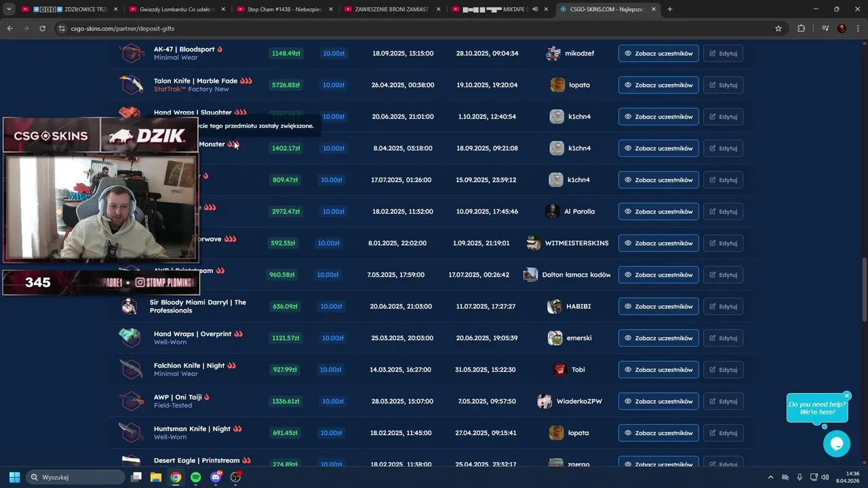Click Zobacz uczestników for Hand Wraps Overprint
This screenshot has height=488, width=868.
pos(658,338)
